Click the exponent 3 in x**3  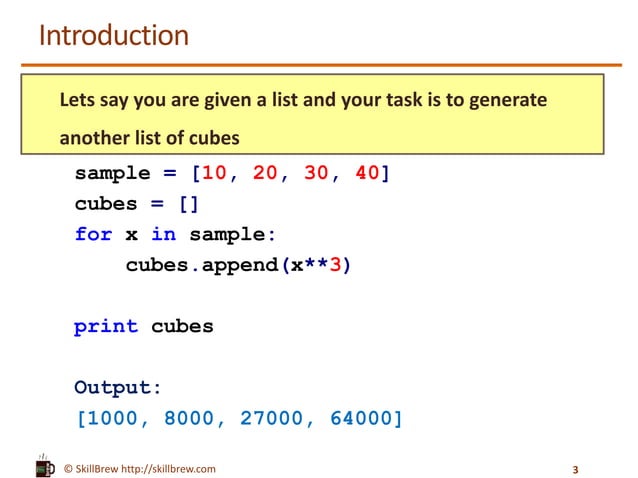point(335,265)
